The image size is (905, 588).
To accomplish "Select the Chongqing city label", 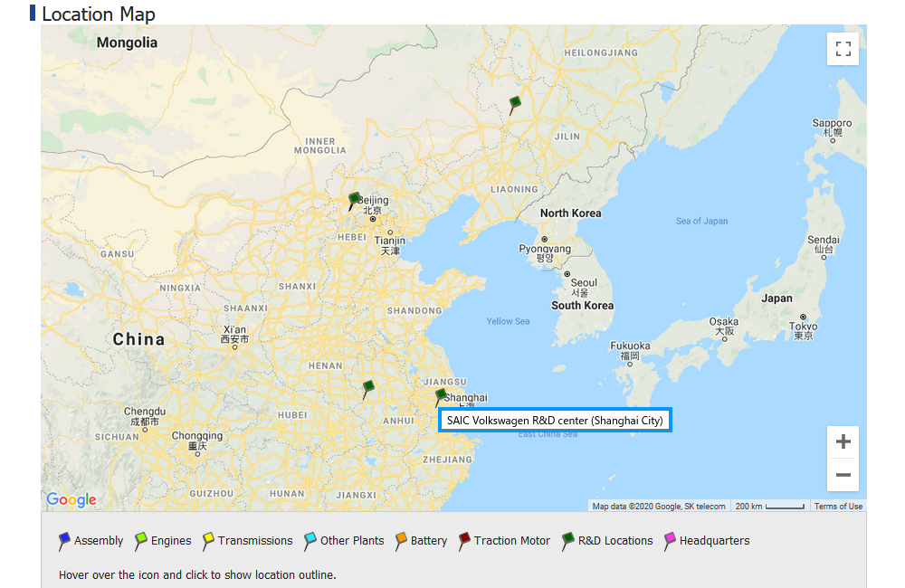I will [196, 441].
